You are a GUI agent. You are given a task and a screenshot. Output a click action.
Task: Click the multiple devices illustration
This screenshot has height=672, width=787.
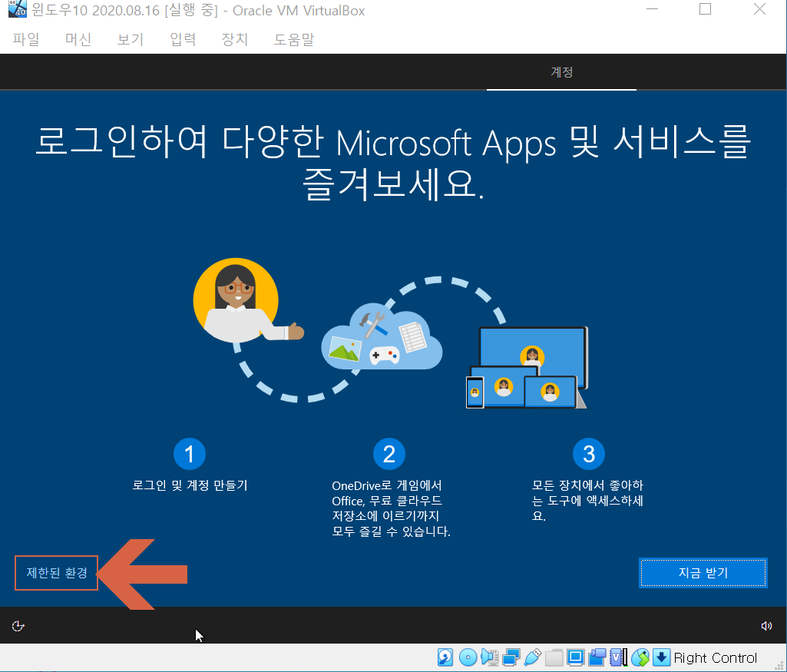[x=527, y=367]
